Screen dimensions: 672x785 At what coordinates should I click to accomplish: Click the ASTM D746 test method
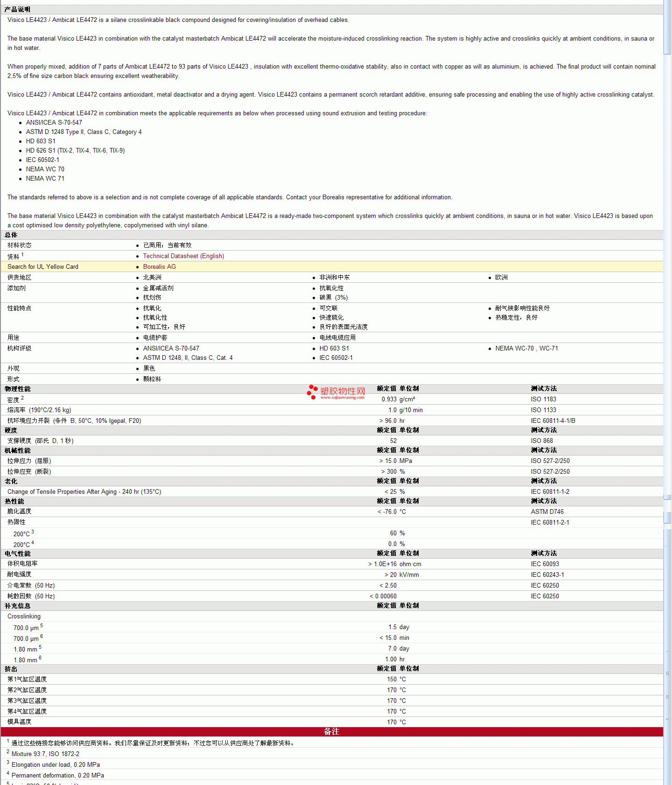point(547,512)
